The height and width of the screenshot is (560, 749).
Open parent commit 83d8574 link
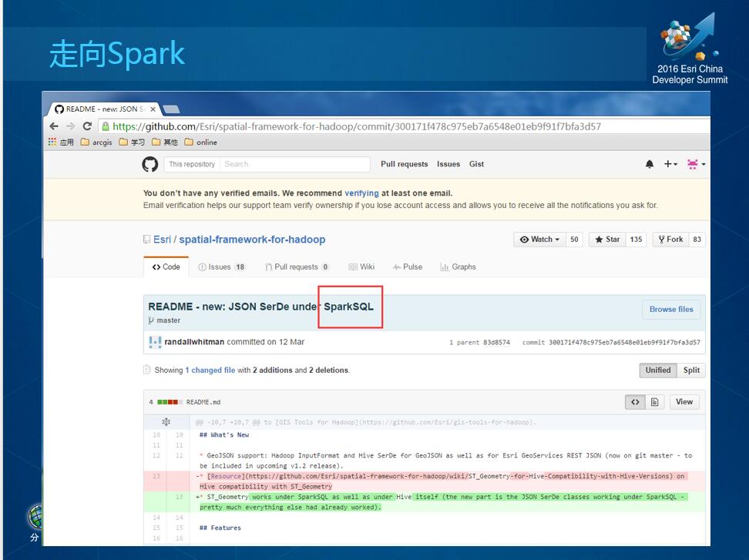click(496, 342)
